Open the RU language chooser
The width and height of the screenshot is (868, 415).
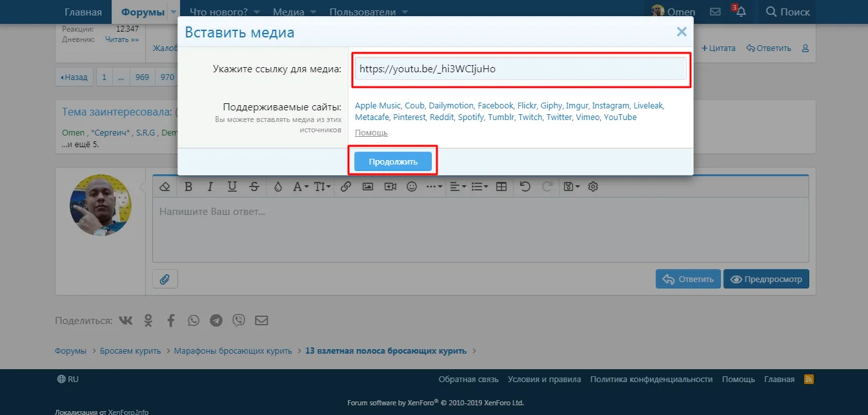coord(68,380)
